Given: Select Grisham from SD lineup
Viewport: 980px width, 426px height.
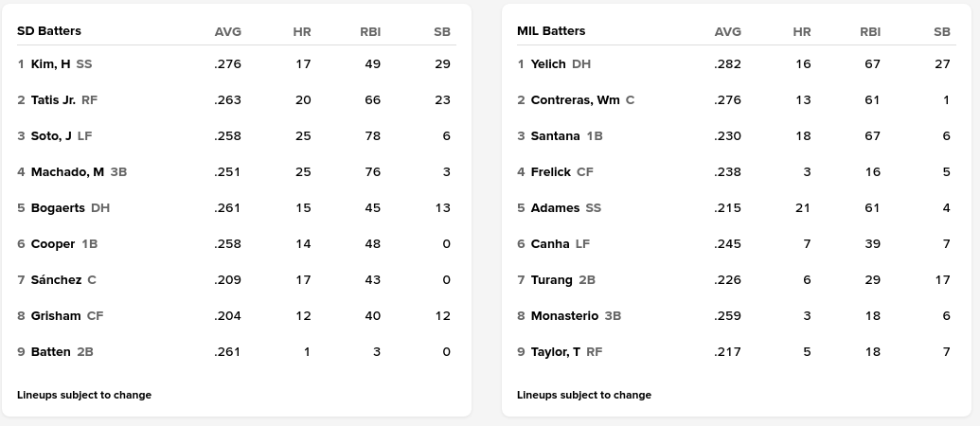Looking at the screenshot, I should [56, 316].
